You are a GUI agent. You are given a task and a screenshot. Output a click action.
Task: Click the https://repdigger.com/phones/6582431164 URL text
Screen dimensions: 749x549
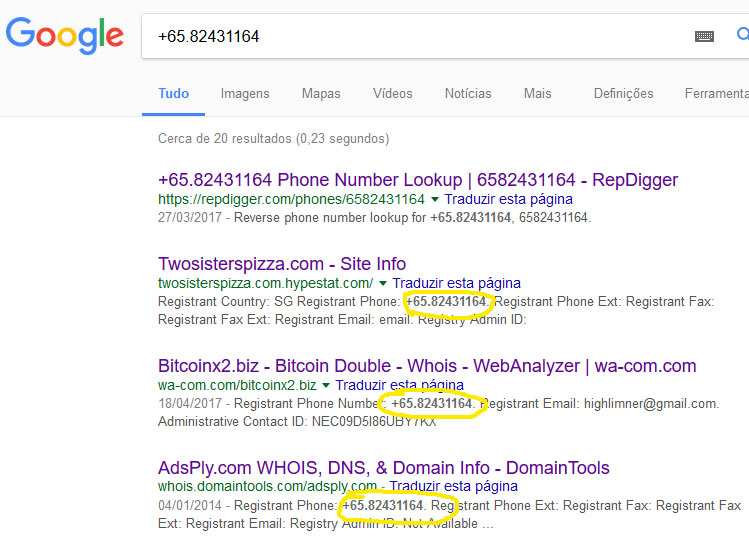pos(291,199)
